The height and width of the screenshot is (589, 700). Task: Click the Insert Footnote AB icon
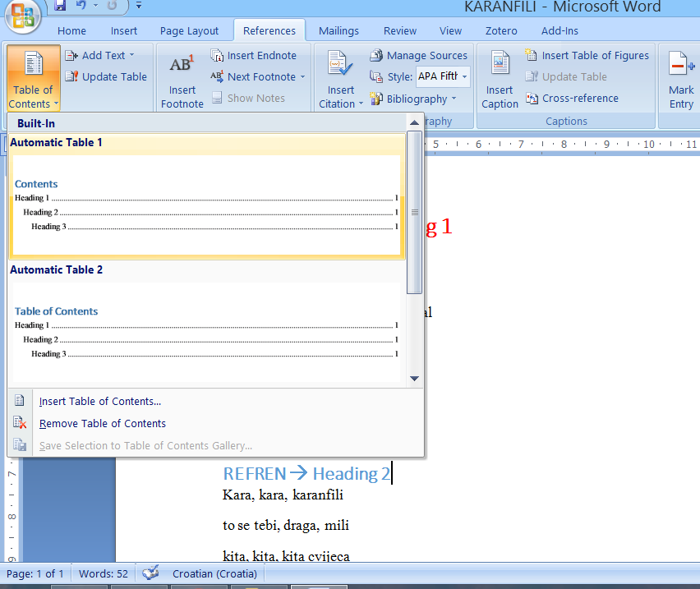point(182,65)
